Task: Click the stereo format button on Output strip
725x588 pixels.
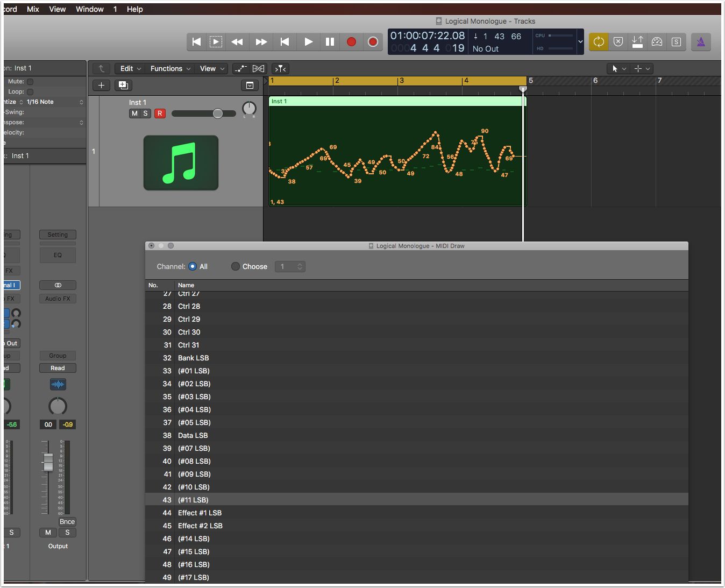Action: (58, 285)
